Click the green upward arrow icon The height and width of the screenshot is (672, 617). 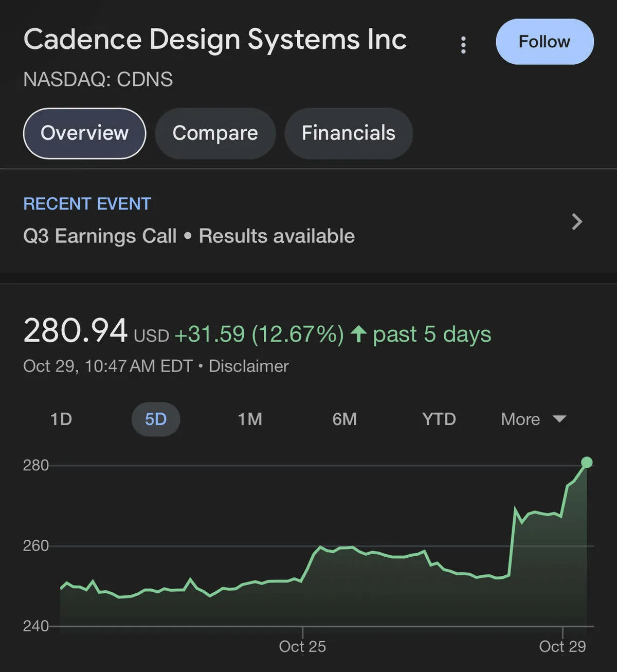coord(358,334)
